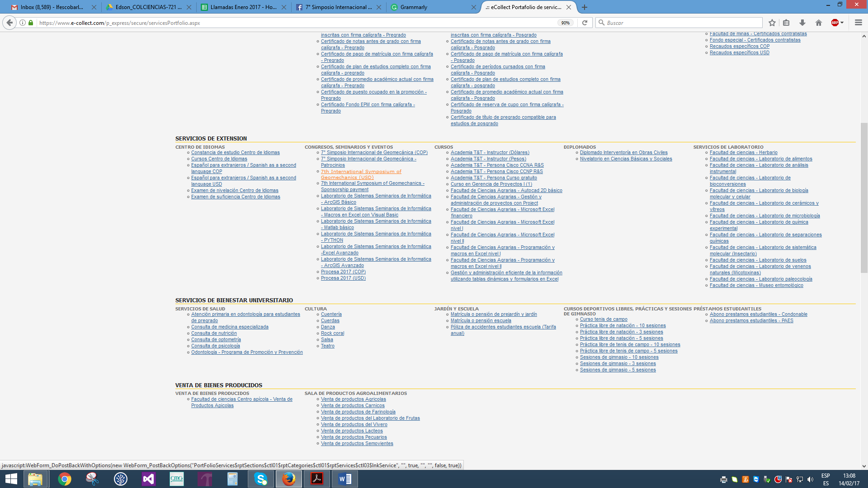Reset the 90% zoom indicator
868x488 pixels.
566,23
